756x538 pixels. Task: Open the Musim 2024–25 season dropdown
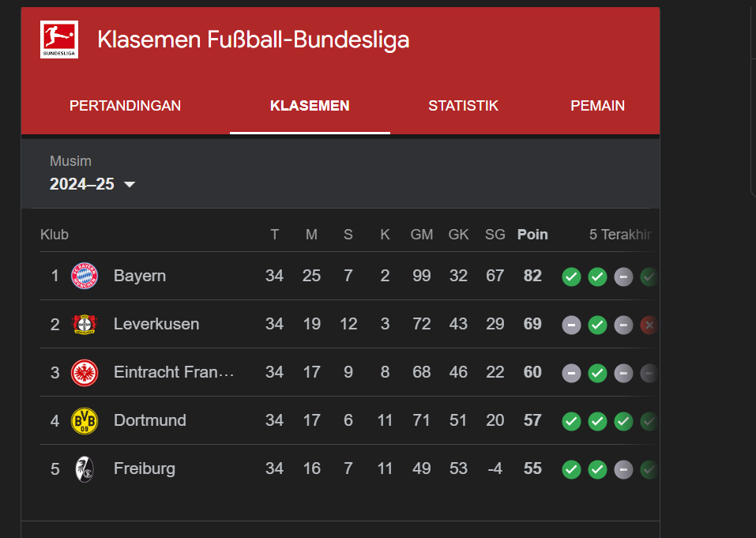click(92, 184)
